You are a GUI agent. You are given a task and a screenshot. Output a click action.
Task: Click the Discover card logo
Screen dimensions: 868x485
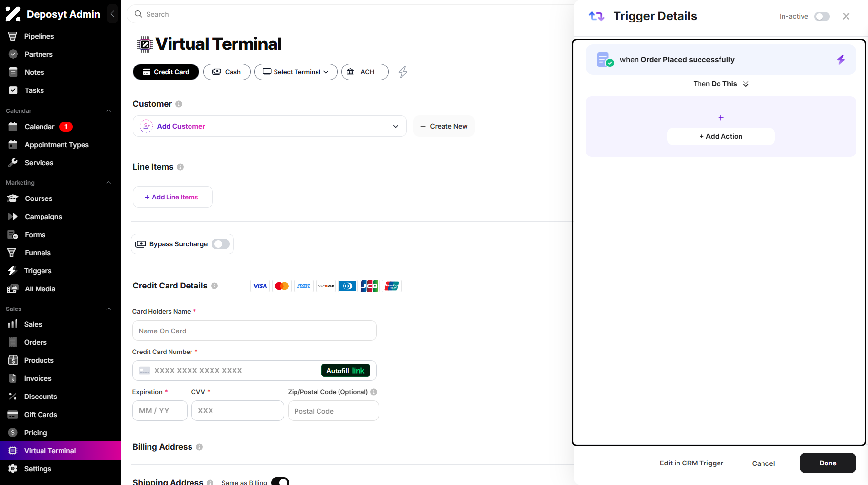coord(326,286)
